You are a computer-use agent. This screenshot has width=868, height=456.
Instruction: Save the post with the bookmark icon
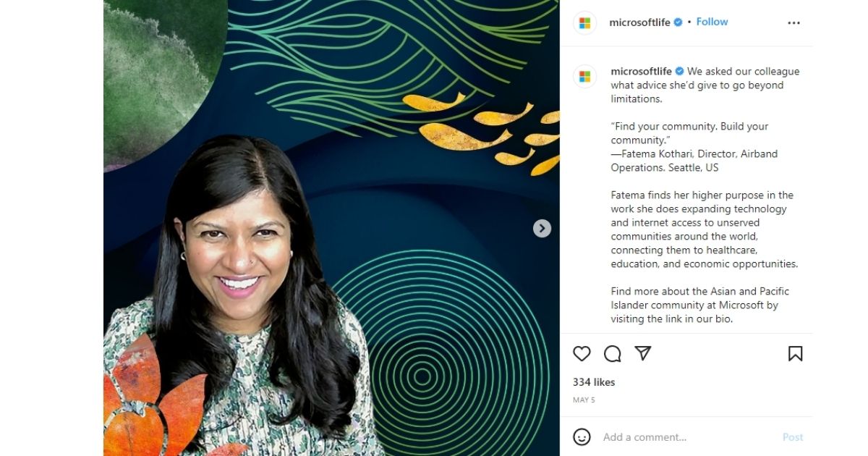coord(795,353)
